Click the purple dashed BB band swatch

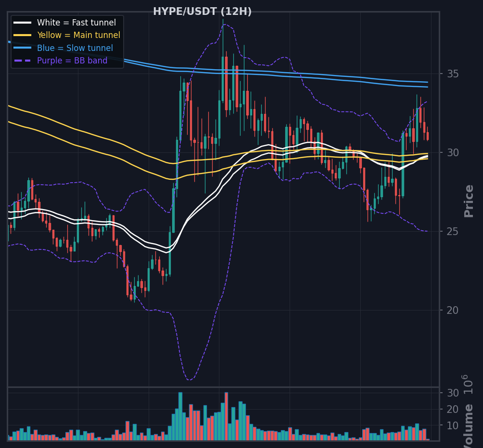[x=23, y=60]
